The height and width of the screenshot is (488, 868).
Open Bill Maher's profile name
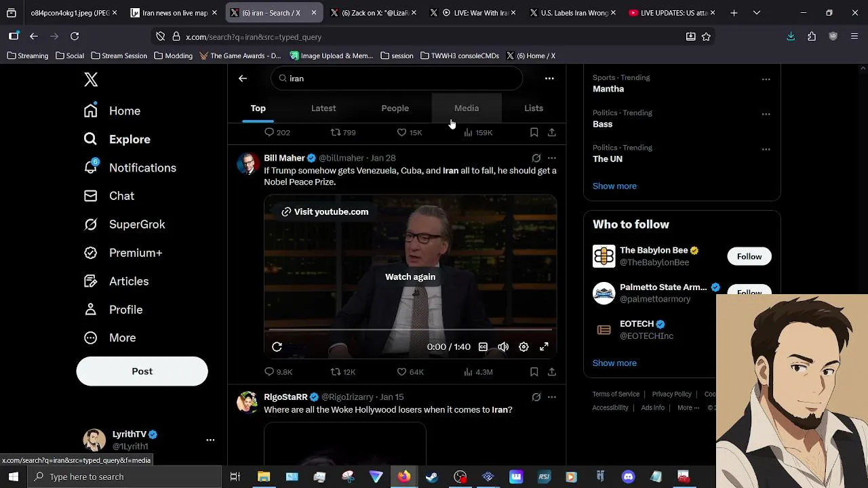point(284,158)
